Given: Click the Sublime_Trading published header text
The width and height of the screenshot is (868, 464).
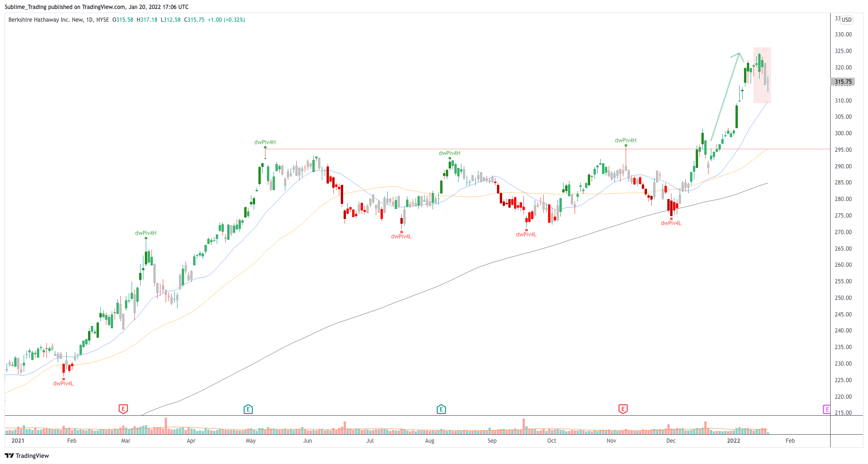Looking at the screenshot, I should 97,7.
